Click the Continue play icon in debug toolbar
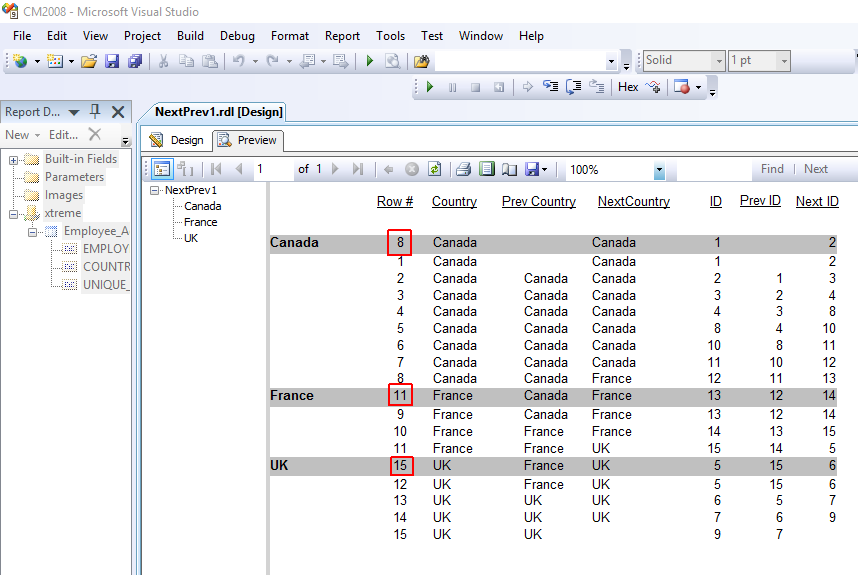Viewport: 858px width, 575px height. point(430,86)
